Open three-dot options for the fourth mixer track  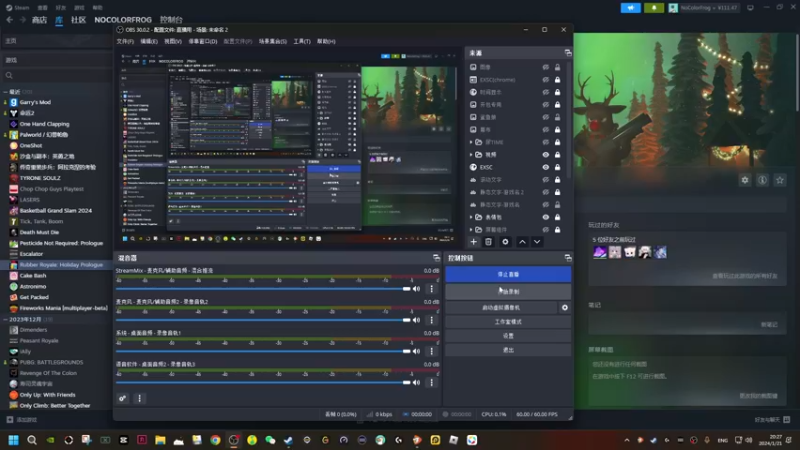432,382
